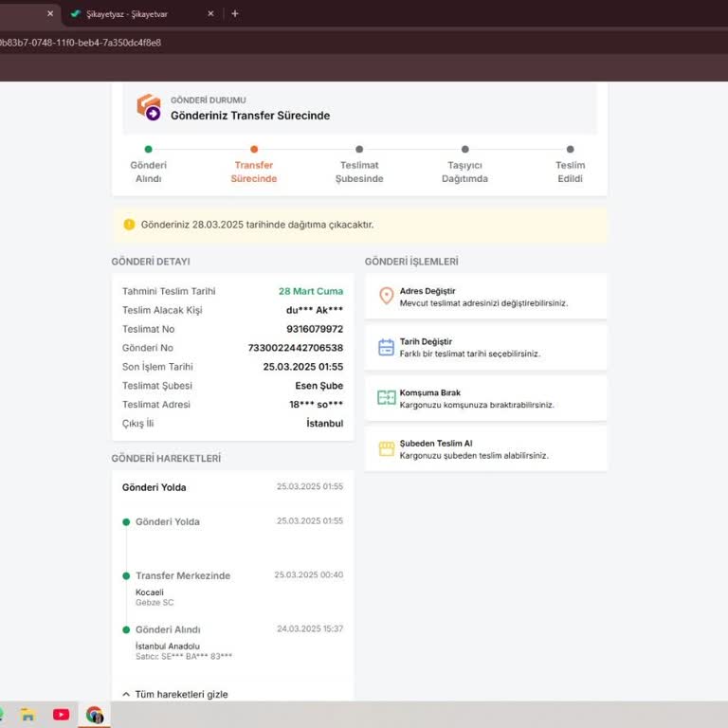Click the bold Gönderi Yolda header
The height and width of the screenshot is (728, 728).
(x=155, y=487)
